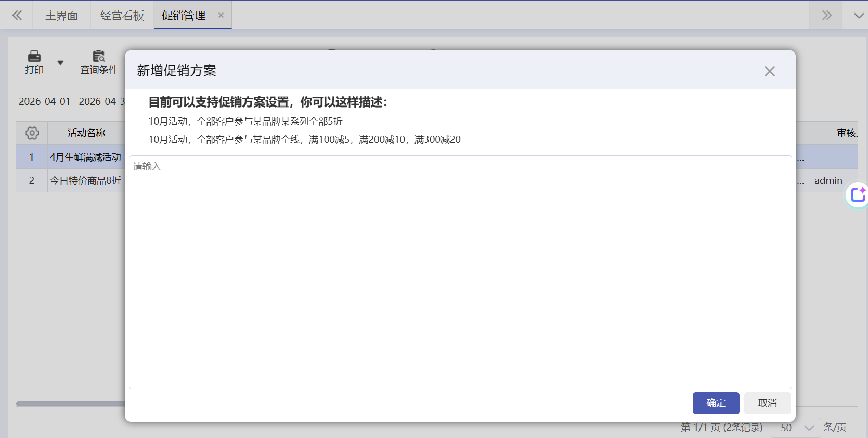
Task: Open table column settings gear
Action: [x=32, y=133]
